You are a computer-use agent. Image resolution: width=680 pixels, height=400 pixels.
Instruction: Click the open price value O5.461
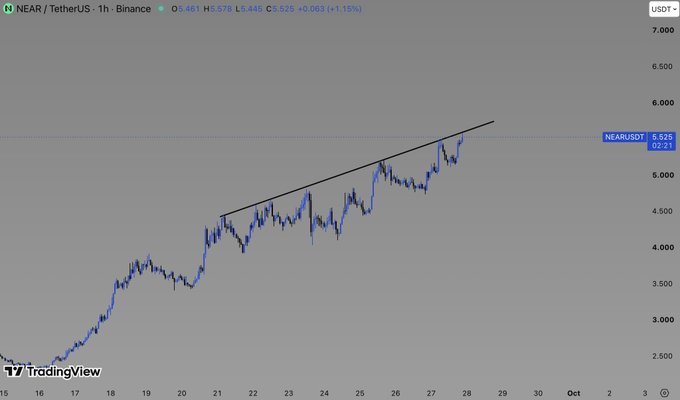186,9
